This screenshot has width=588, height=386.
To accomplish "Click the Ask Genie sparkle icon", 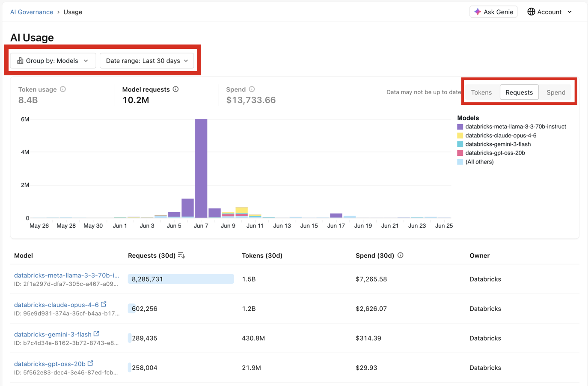I will point(478,12).
